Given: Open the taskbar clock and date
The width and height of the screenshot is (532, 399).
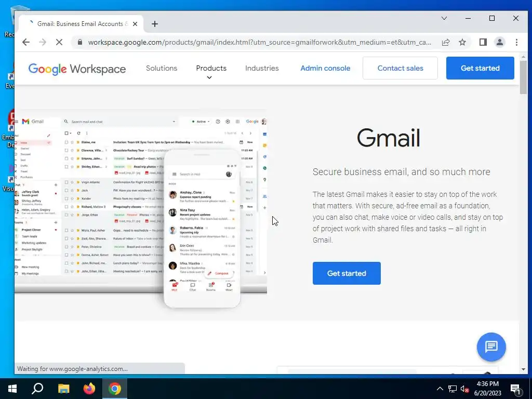Looking at the screenshot, I should tap(487, 389).
